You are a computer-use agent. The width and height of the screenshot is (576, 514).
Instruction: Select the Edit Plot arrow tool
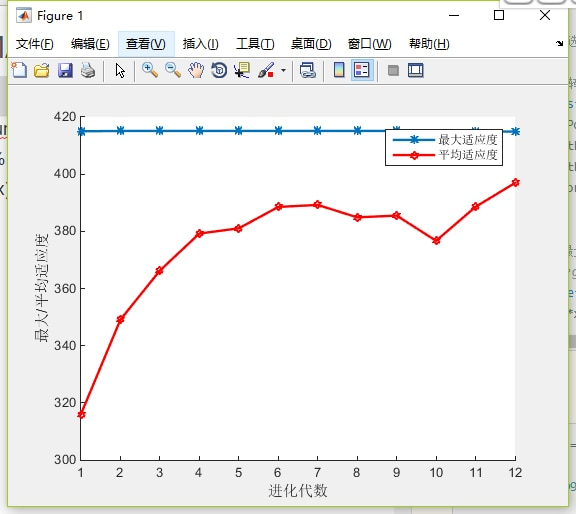pos(120,70)
